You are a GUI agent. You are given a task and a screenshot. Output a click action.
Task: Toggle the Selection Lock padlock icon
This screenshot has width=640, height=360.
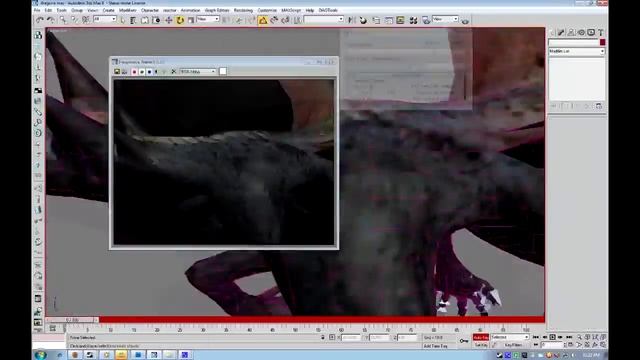click(322, 338)
